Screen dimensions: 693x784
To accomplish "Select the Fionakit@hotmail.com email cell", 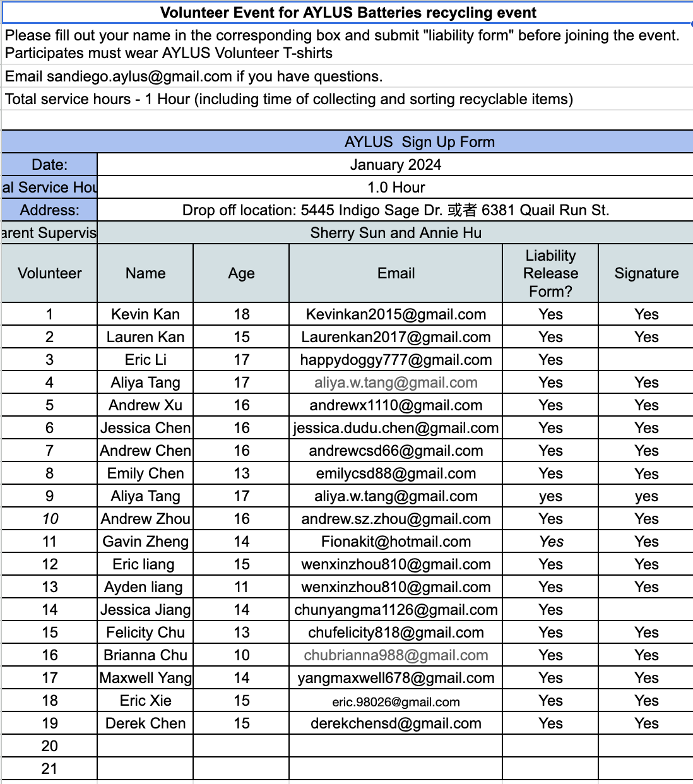I will 396,542.
